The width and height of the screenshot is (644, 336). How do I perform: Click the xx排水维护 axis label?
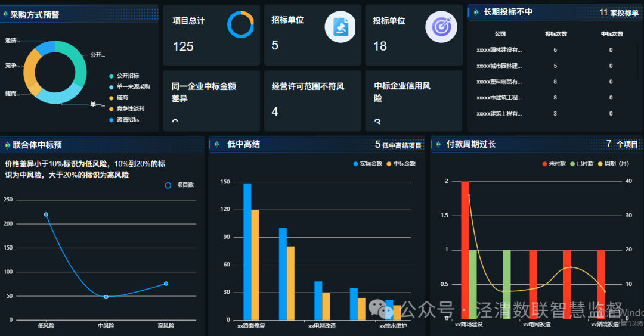[x=393, y=326]
